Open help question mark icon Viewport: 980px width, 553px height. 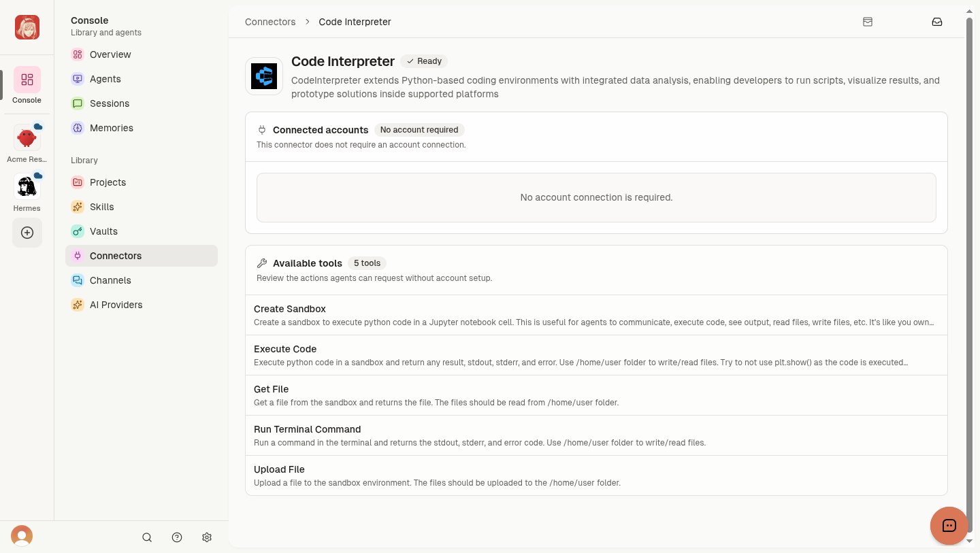[177, 537]
